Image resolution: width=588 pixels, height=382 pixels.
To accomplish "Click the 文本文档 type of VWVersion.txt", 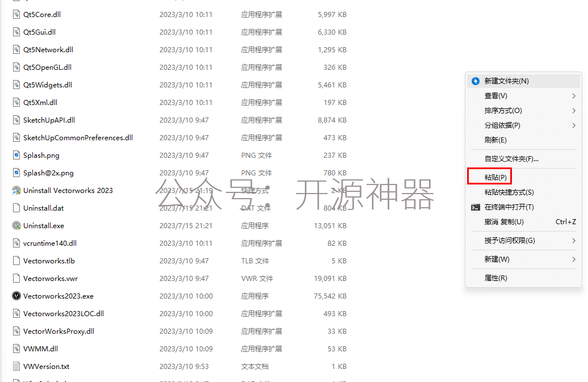I will point(255,367).
